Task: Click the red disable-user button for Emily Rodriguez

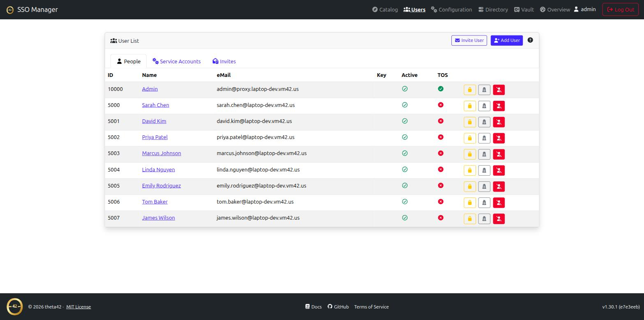Action: click(499, 186)
